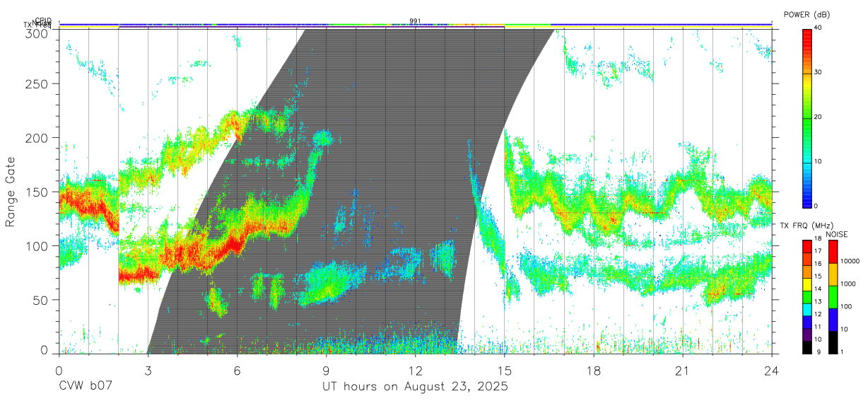Click the '10' label on the power scale
This screenshot has height=401, width=868.
tap(818, 161)
